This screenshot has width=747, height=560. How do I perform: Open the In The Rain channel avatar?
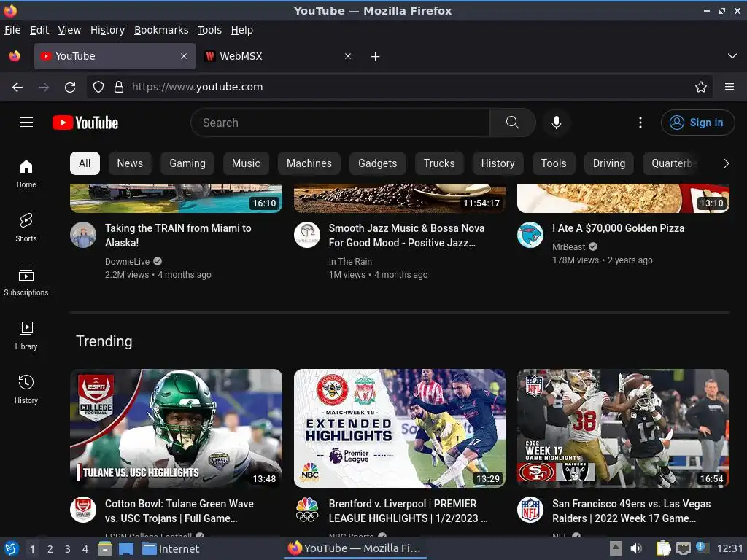pos(307,235)
